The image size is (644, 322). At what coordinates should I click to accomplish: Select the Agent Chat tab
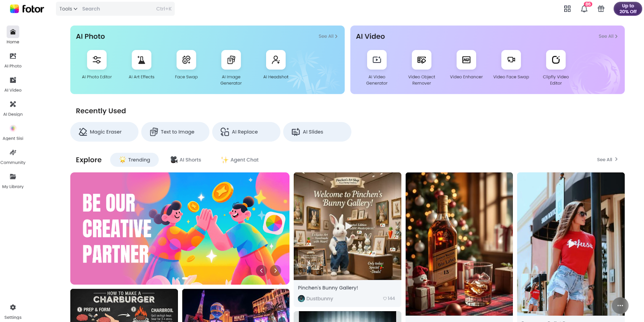pos(240,160)
